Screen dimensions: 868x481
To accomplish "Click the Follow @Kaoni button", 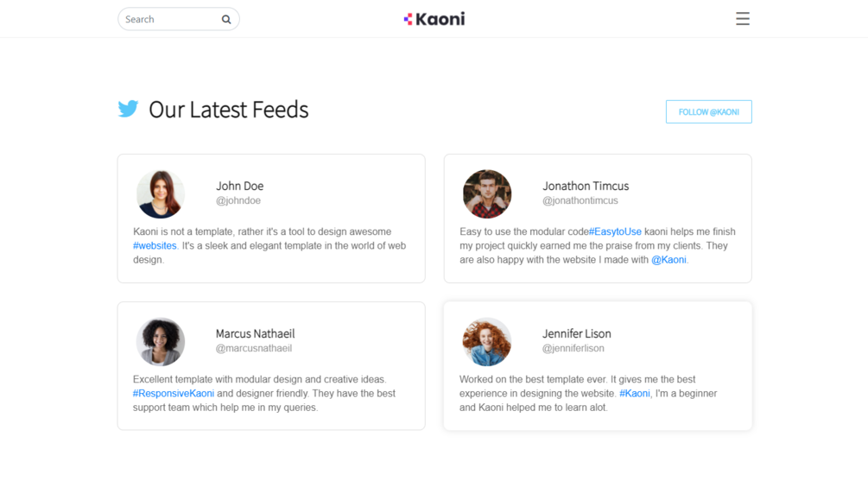I will click(x=708, y=112).
